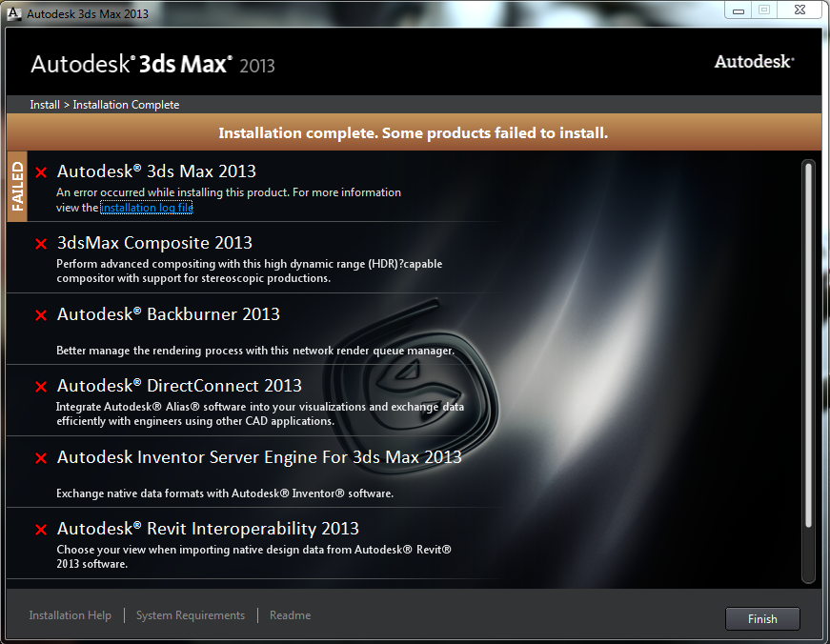Click the red X beside Autodesk DirectConnect 2013
The width and height of the screenshot is (830, 644).
[39, 387]
